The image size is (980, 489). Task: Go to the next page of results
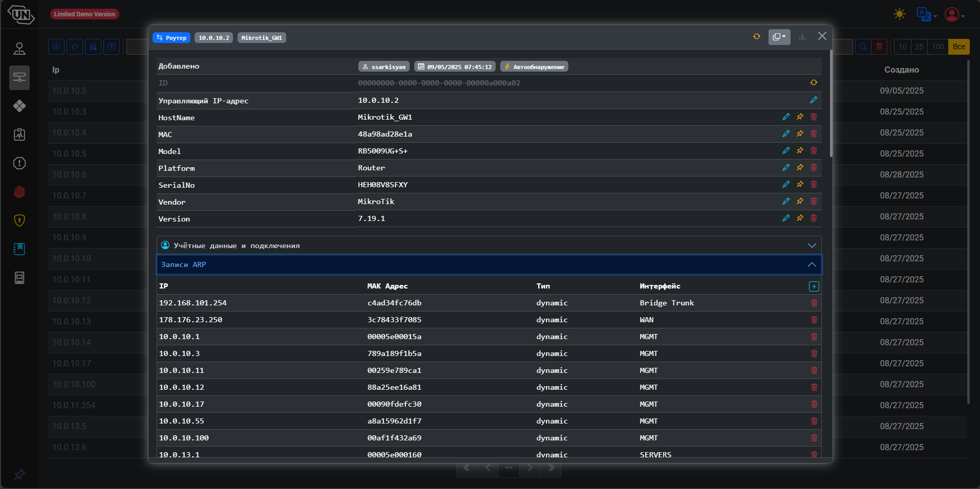click(x=530, y=468)
